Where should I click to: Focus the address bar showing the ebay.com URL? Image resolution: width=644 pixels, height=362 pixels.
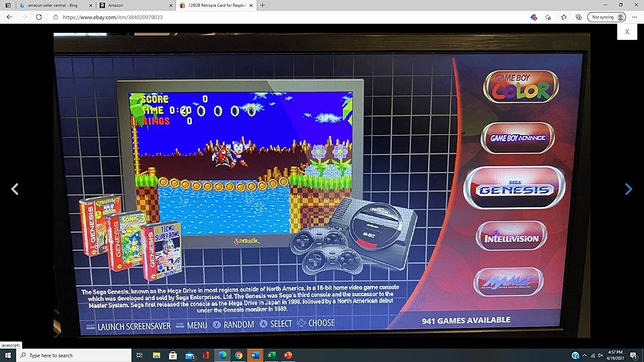(288, 17)
